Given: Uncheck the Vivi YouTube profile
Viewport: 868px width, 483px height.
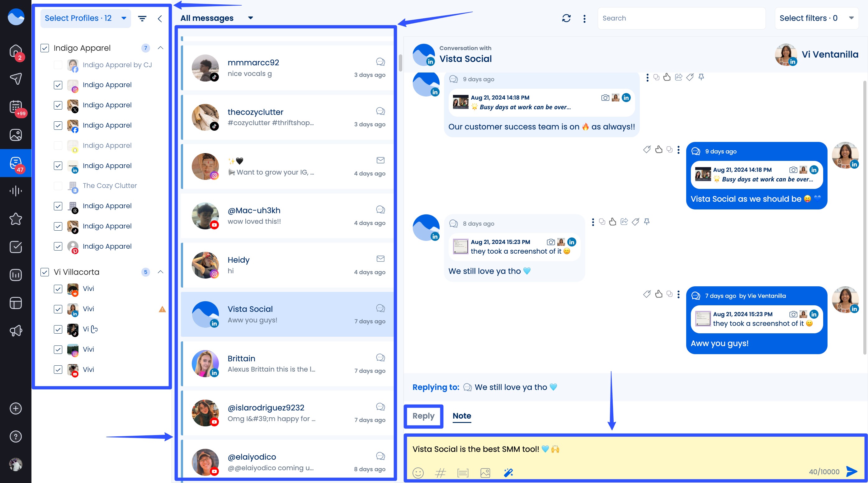Looking at the screenshot, I should 58,369.
